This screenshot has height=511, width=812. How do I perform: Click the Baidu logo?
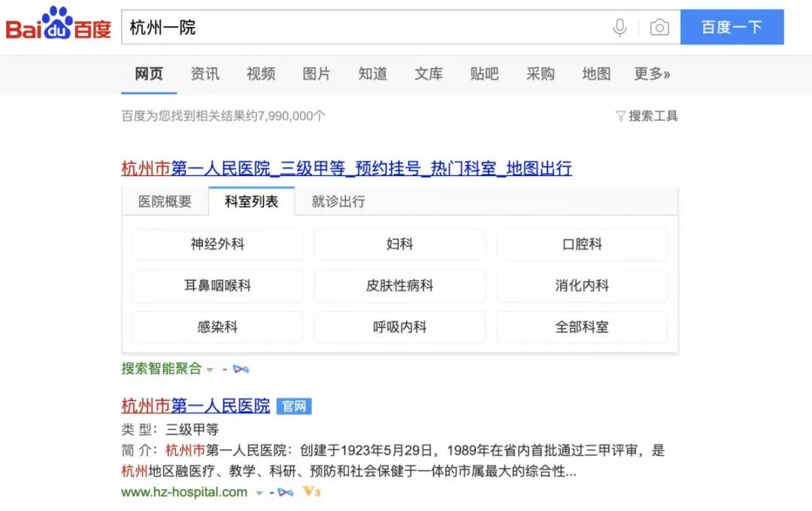click(x=59, y=23)
